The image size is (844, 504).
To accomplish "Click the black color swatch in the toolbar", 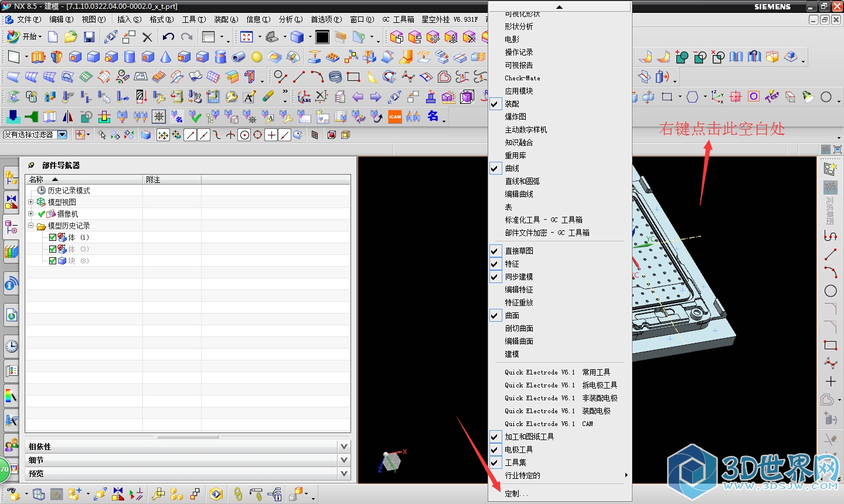I will coord(322,37).
